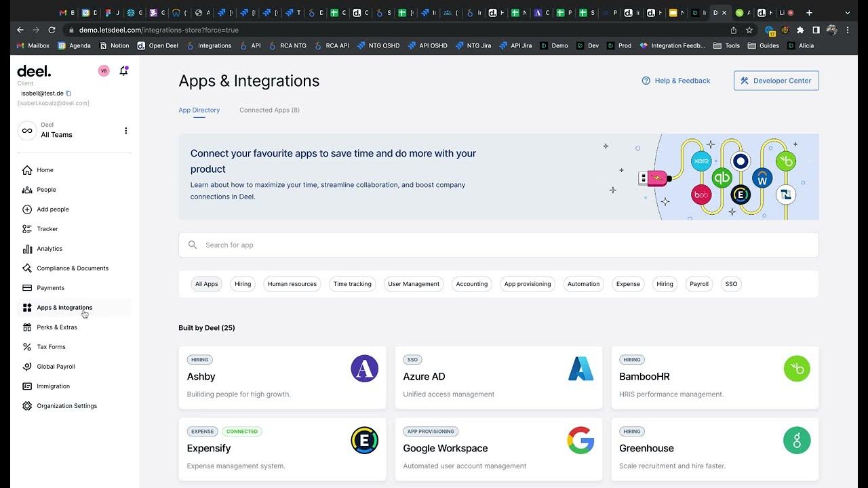Screen dimensions: 868x488
Task: Open the Integration Feedb... bookmark
Action: coord(673,45)
